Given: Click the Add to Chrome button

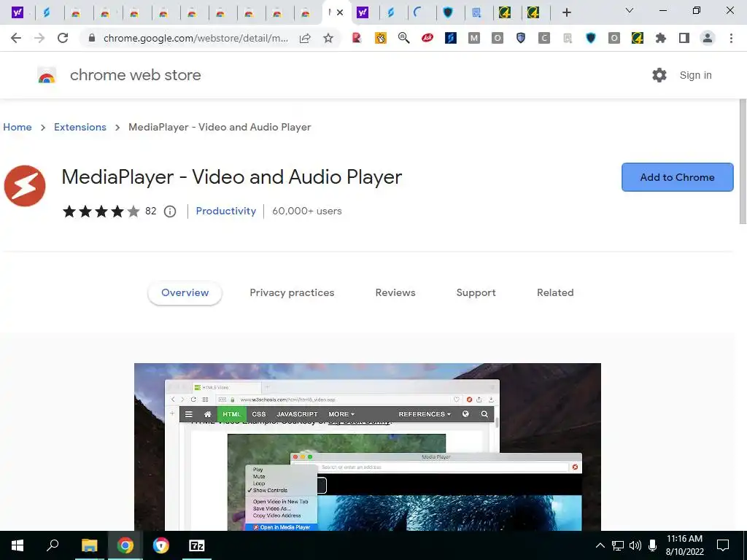Looking at the screenshot, I should (678, 177).
